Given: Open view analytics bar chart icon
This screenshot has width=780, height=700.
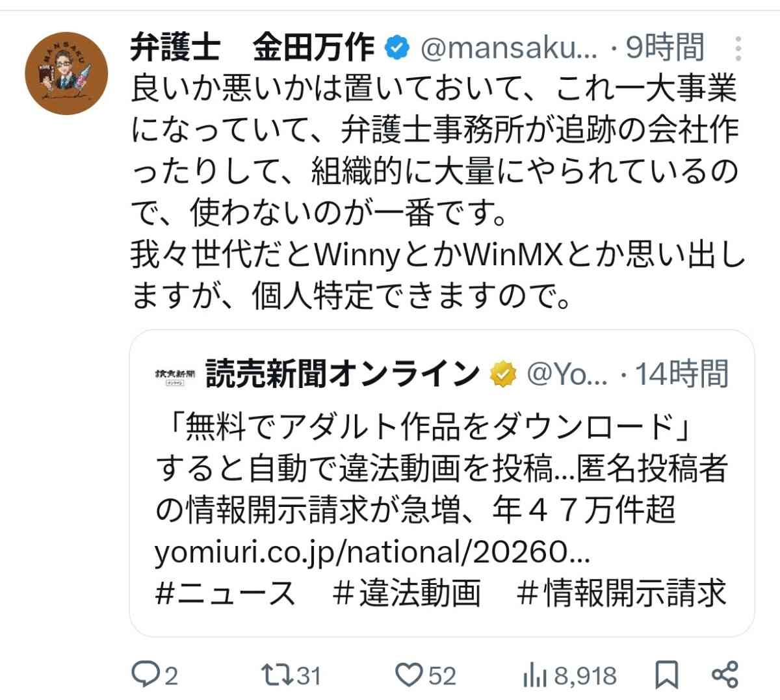Looking at the screenshot, I should coord(534,675).
